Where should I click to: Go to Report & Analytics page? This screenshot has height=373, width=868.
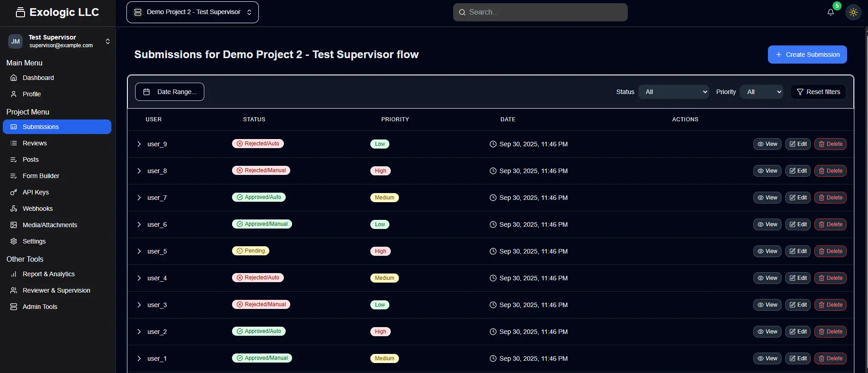click(49, 274)
